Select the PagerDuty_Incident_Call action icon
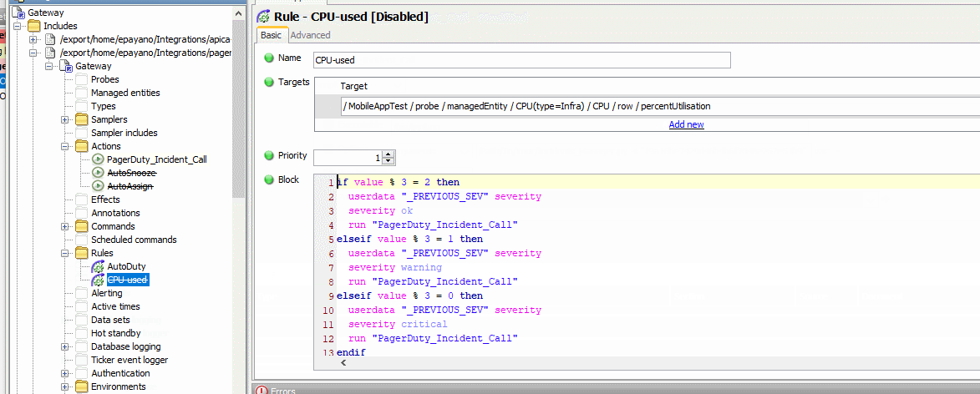The image size is (980, 394). (98, 159)
